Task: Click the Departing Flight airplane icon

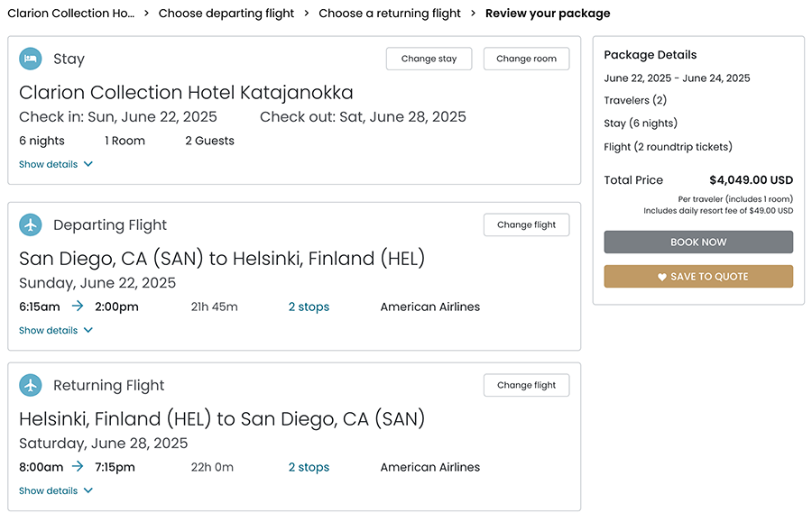Action: tap(31, 224)
